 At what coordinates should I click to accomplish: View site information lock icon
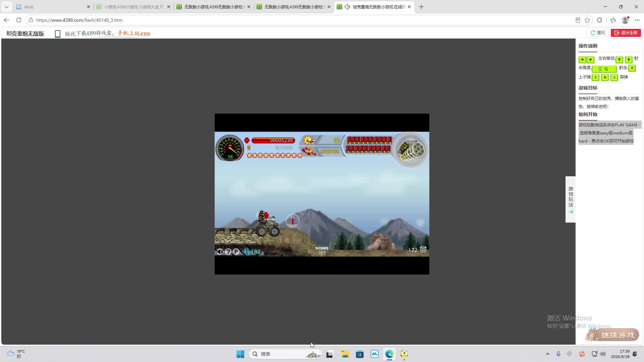point(31,20)
